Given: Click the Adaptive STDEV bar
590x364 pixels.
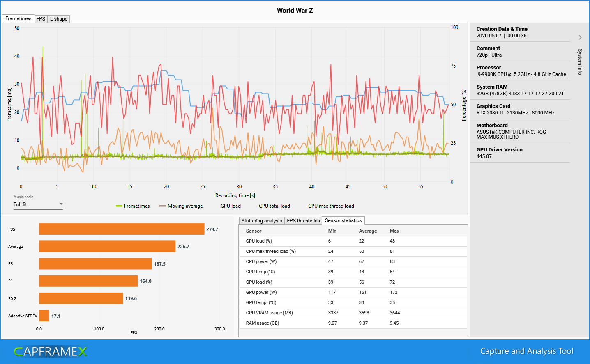Looking at the screenshot, I should coord(44,316).
